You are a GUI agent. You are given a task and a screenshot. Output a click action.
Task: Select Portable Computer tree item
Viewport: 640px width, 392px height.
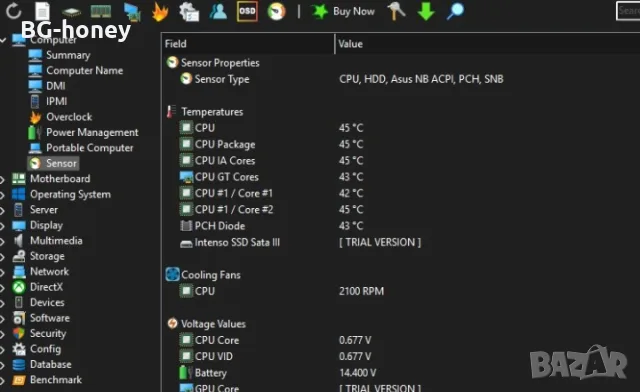coord(89,148)
